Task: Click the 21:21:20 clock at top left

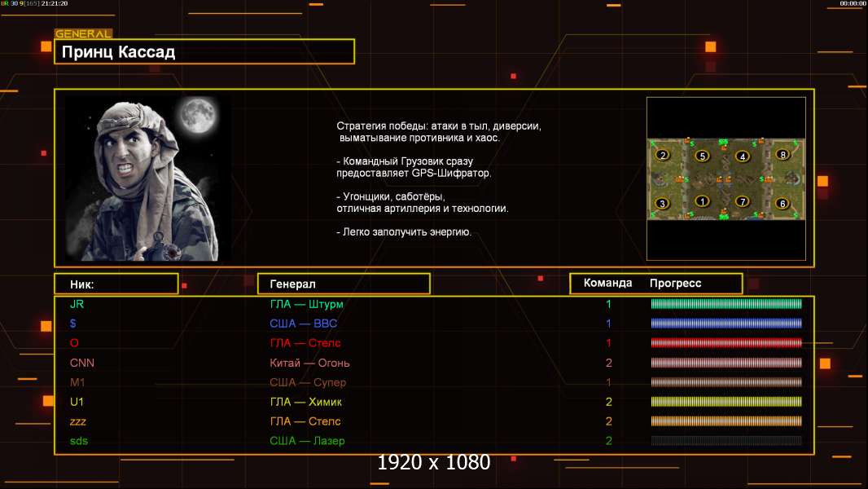Action: (x=55, y=3)
